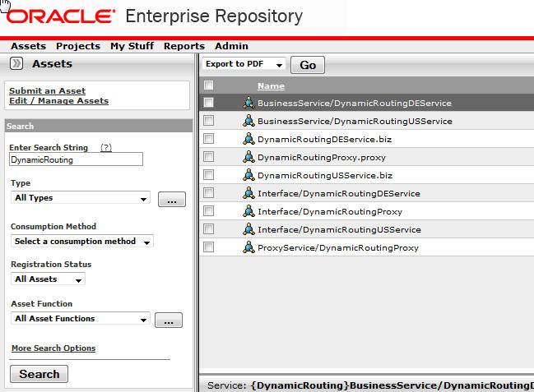Open the Admin menu
Screen dimensions: 534x392
pyautogui.click(x=231, y=46)
